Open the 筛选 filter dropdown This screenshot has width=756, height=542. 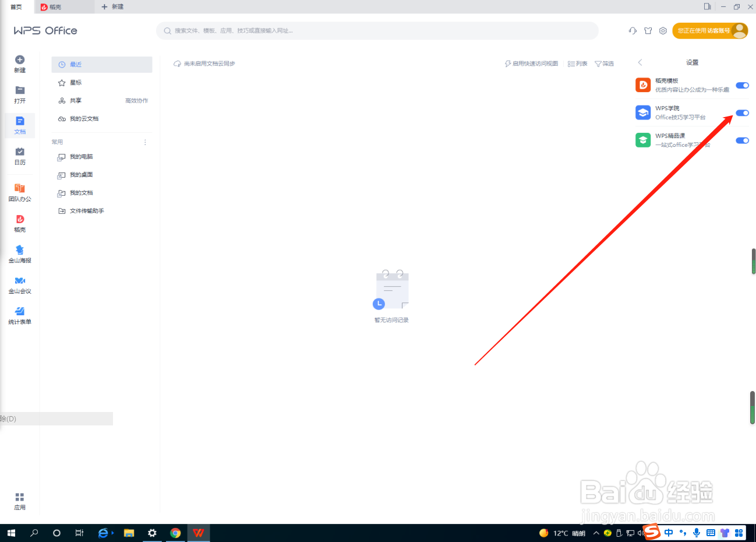[605, 64]
